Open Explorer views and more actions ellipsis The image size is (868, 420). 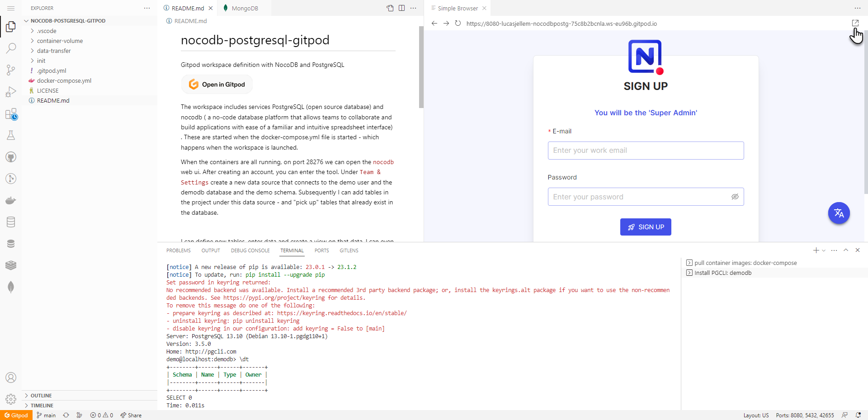pos(147,8)
